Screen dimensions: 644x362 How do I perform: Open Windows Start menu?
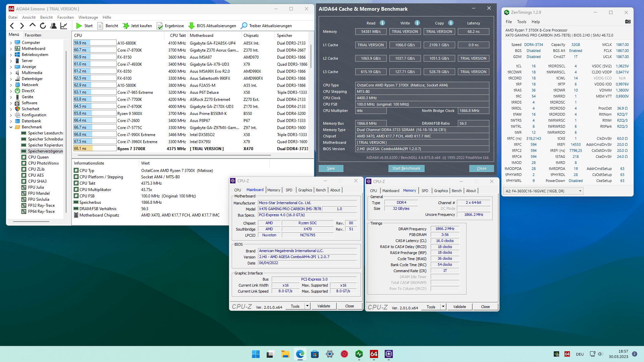tap(256, 354)
